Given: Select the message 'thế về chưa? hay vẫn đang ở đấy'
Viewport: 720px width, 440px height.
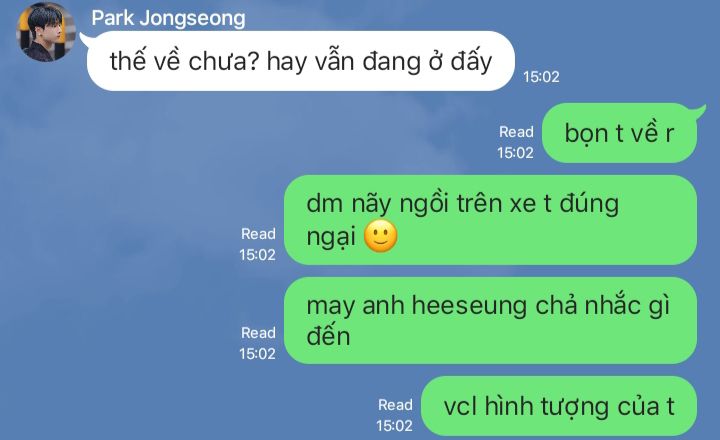Looking at the screenshot, I should (x=300, y=61).
